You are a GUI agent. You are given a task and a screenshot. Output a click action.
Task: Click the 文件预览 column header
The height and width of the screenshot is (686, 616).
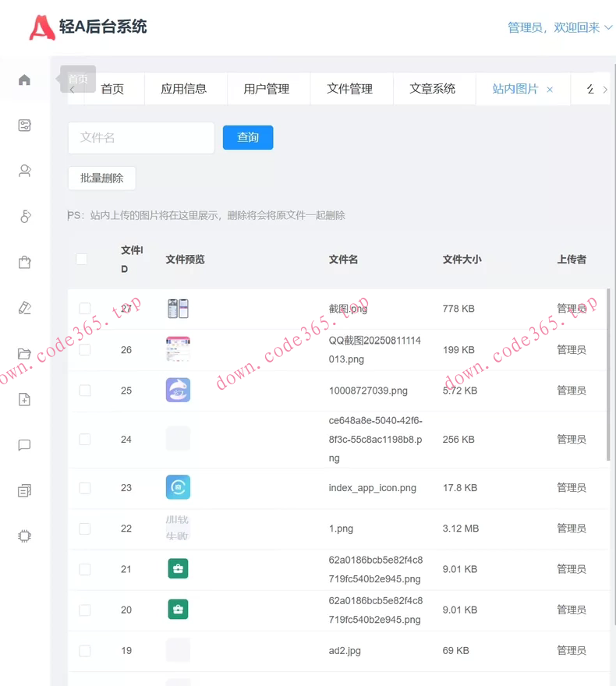185,260
